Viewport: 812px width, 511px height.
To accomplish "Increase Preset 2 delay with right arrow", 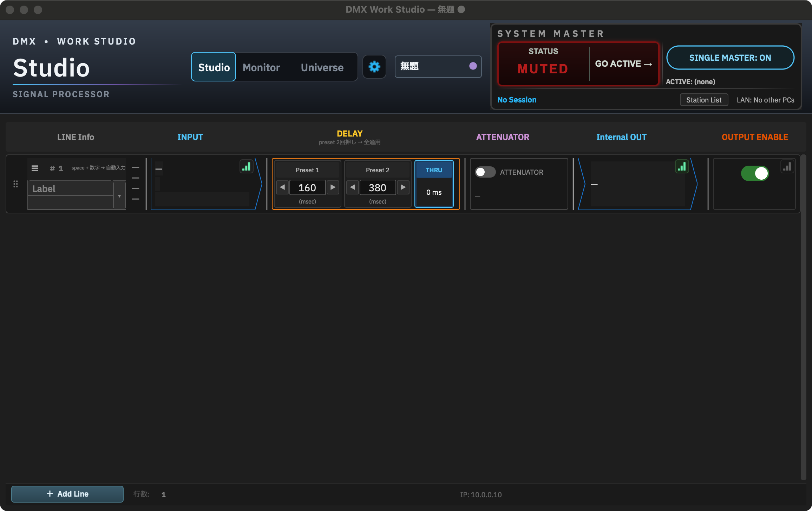I will click(x=403, y=187).
